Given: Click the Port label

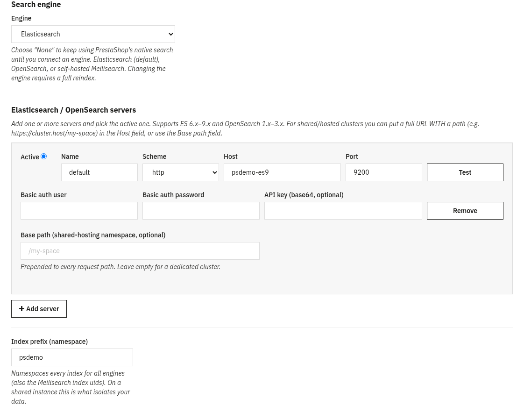Looking at the screenshot, I should [352, 157].
